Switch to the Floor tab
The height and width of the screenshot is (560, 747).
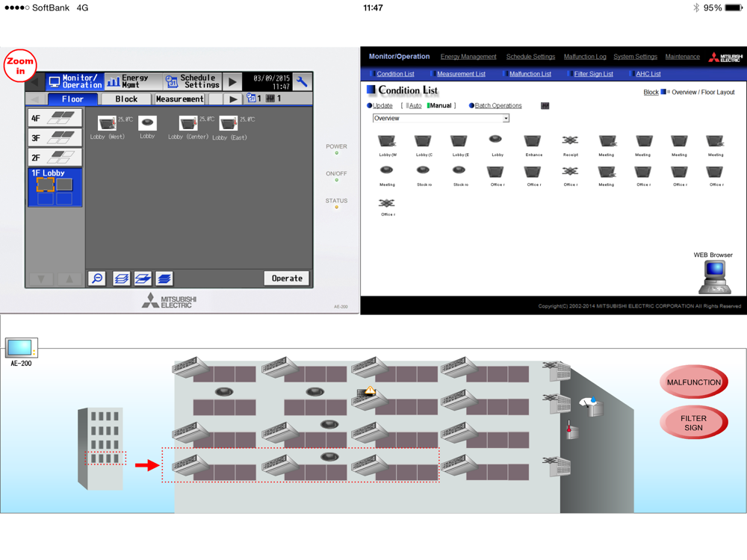[72, 99]
